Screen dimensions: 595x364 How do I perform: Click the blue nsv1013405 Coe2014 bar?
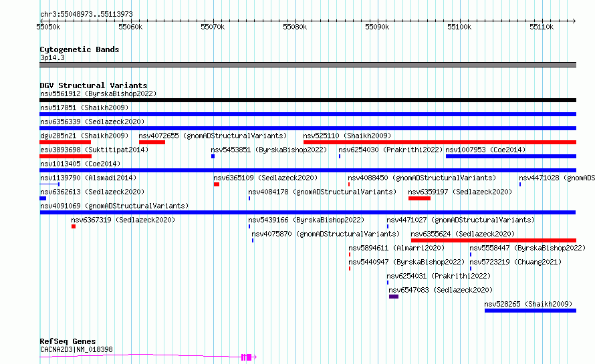pos(308,170)
